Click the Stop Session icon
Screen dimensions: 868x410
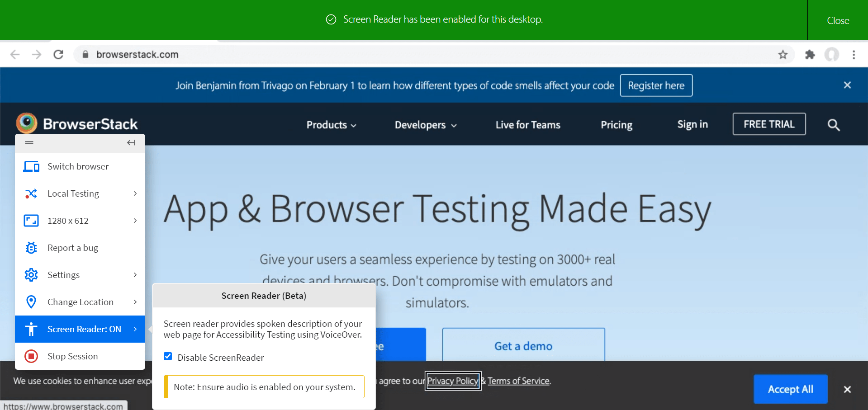click(x=31, y=356)
